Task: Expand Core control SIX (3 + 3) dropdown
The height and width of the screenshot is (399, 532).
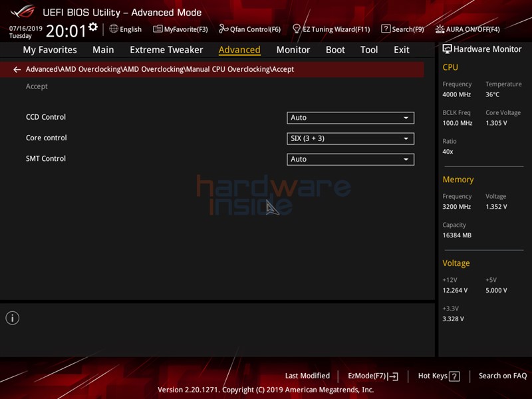Action: click(x=350, y=138)
